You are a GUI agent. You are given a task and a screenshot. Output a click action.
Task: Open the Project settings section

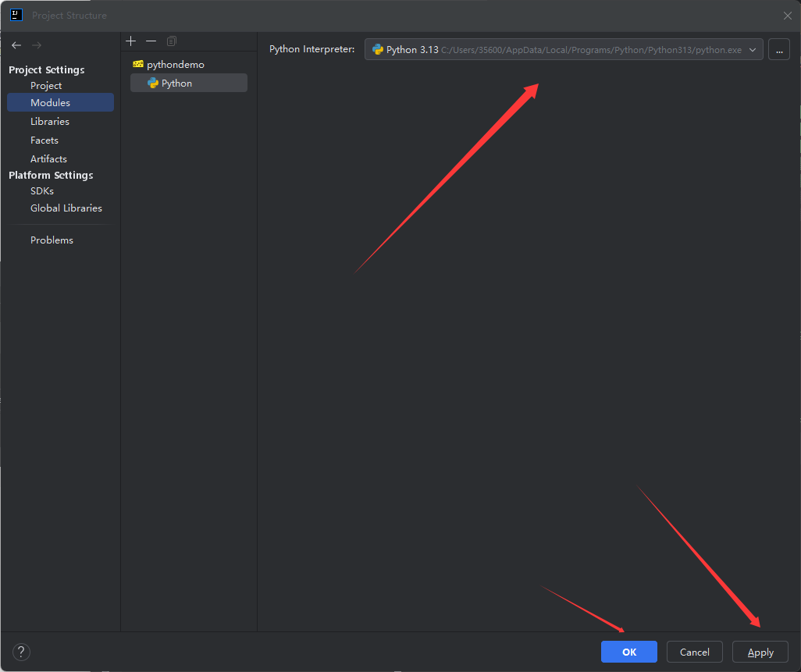click(x=46, y=86)
